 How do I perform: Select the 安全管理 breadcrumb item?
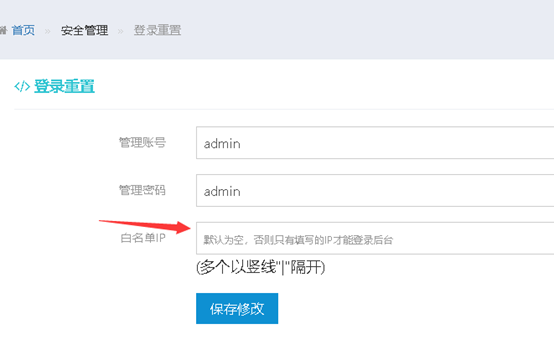[x=84, y=30]
